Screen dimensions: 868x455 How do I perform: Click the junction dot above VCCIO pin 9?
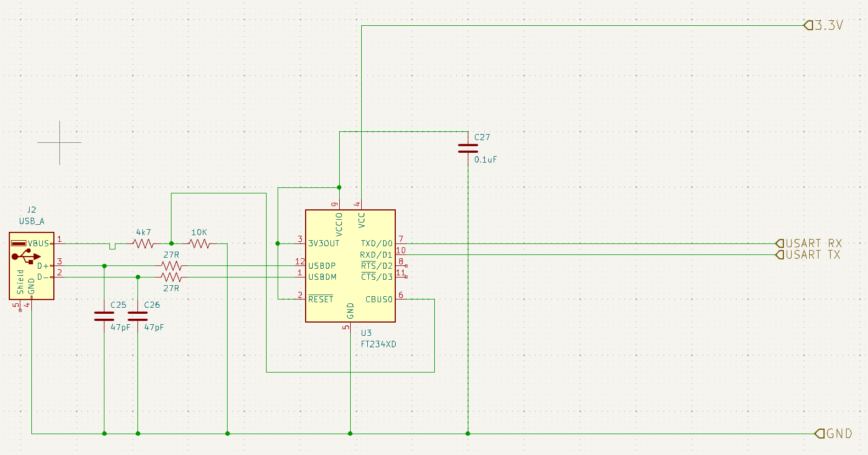point(339,187)
